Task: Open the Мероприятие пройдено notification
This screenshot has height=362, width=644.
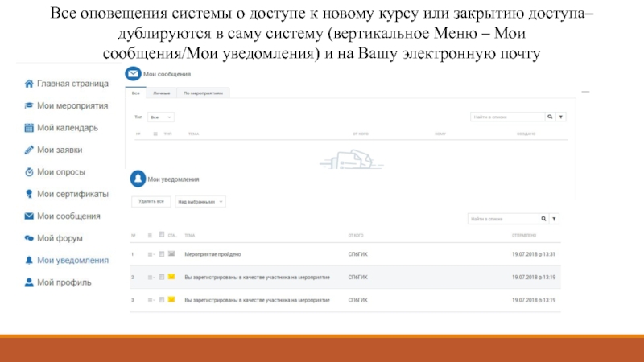Action: [x=213, y=254]
